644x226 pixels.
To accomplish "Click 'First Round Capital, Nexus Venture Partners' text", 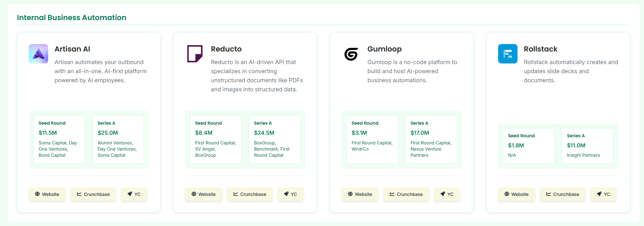I will click(431, 149).
